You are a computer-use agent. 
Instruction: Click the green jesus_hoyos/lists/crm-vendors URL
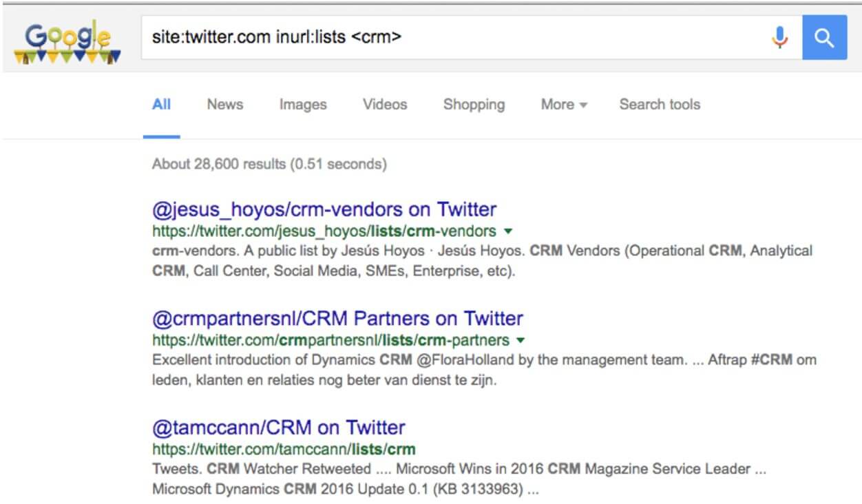[x=324, y=231]
